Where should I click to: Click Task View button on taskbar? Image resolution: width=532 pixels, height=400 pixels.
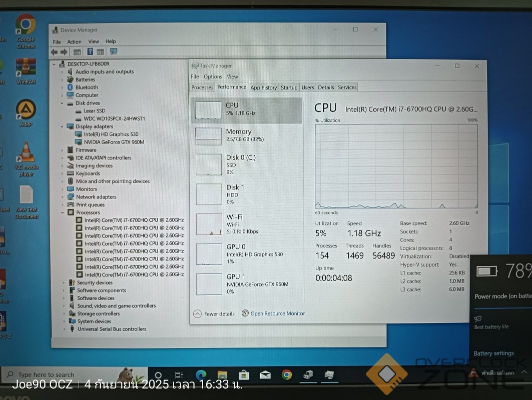click(x=179, y=375)
